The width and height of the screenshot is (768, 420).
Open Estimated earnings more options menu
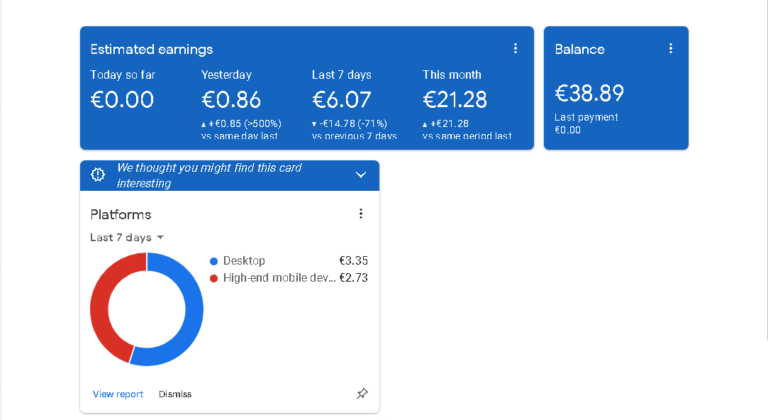(x=515, y=48)
